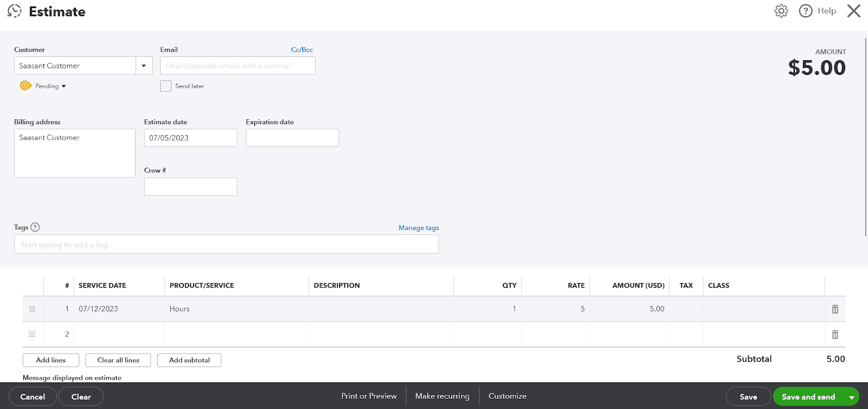Delete line 1 with trash icon
Image resolution: width=868 pixels, height=409 pixels.
[x=835, y=309]
